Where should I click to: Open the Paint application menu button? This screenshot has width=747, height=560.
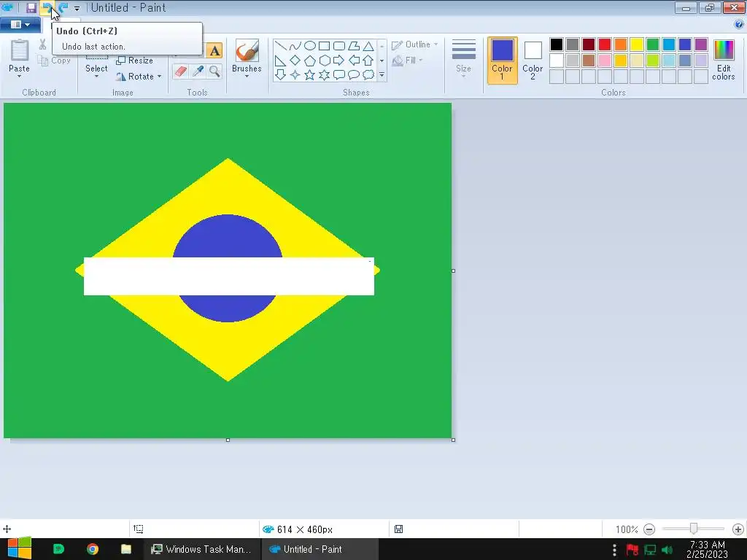pos(20,24)
